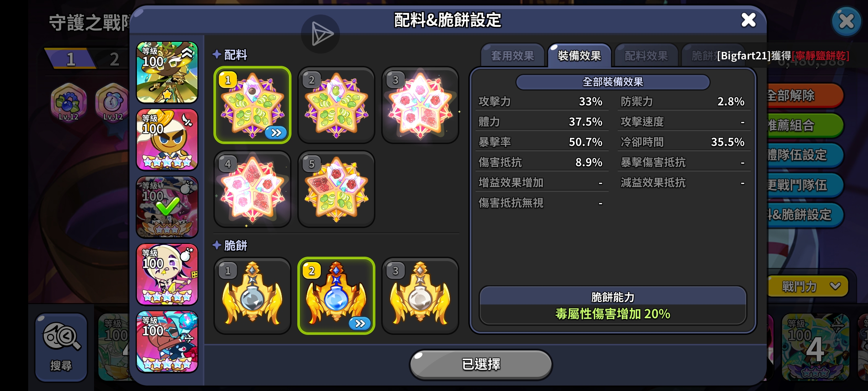Switch to the 配料效果 tab

(x=646, y=56)
